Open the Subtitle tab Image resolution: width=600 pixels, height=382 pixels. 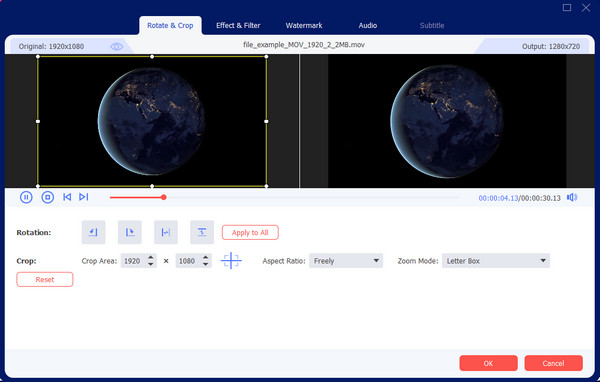click(432, 25)
